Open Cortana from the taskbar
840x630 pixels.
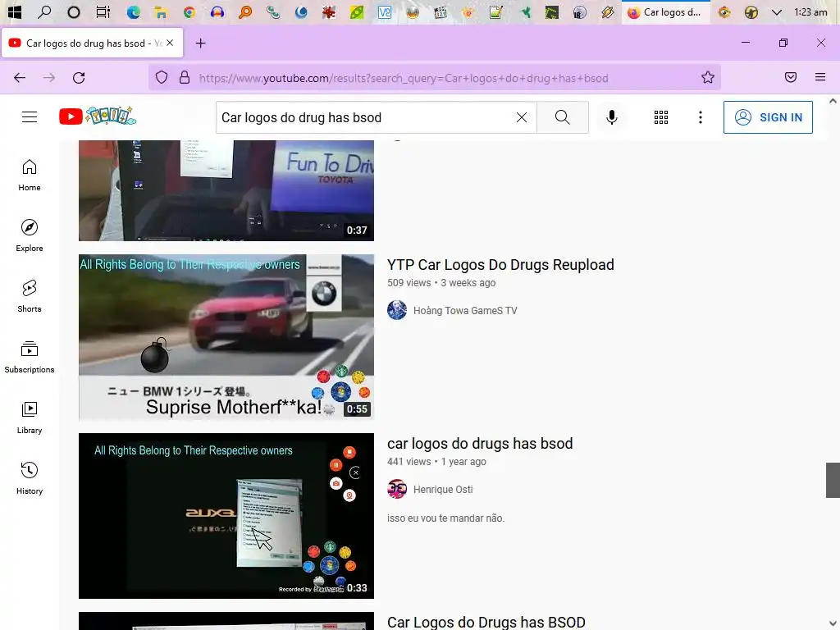73,12
